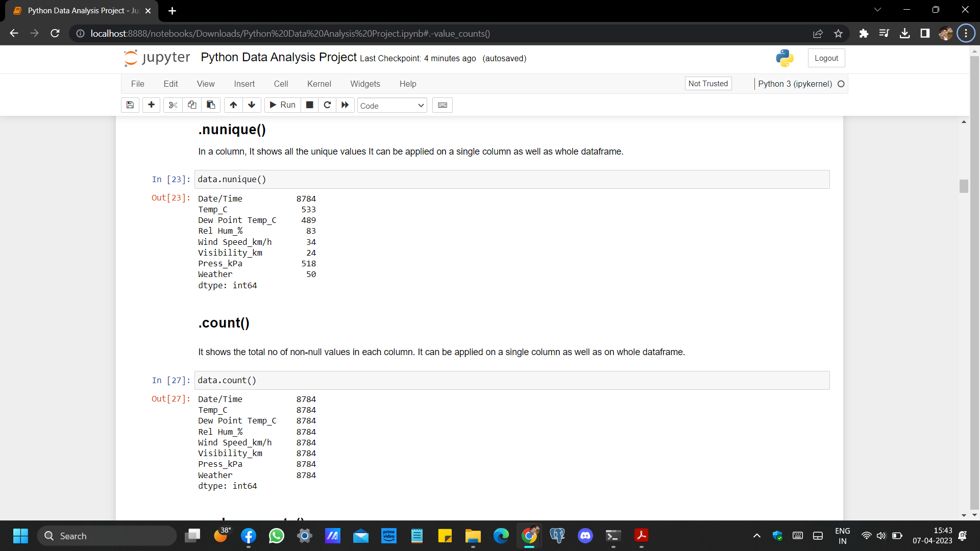Expand the browser tab search chevron
The height and width of the screenshot is (551, 980).
[877, 10]
